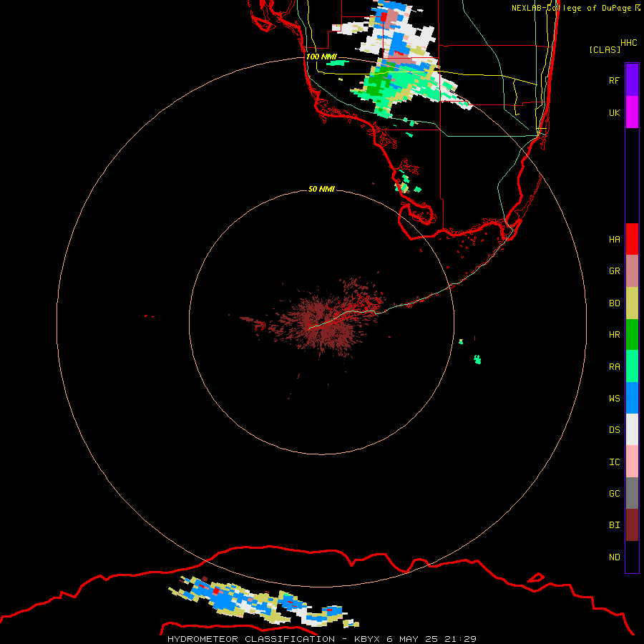Click the white DS legend swatch

[632, 429]
